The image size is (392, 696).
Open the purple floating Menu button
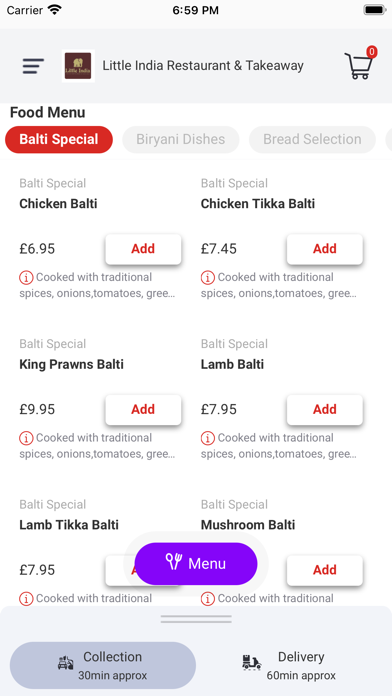pos(196,564)
